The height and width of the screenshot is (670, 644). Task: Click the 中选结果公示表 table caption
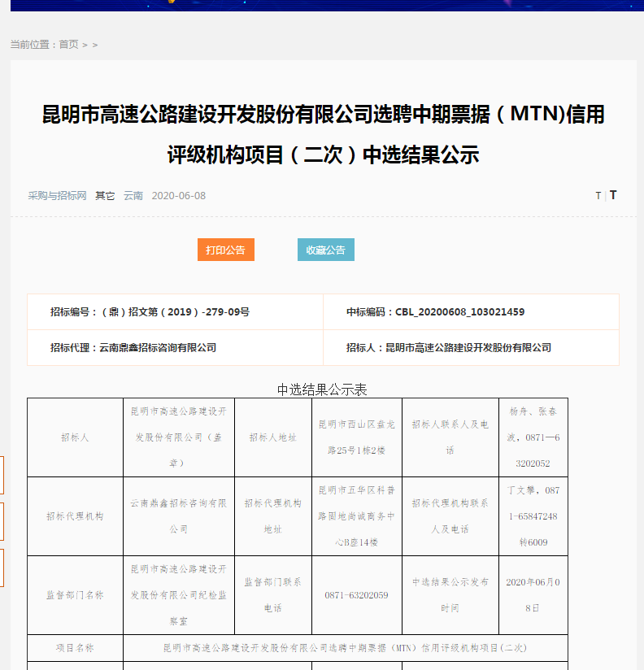(322, 389)
